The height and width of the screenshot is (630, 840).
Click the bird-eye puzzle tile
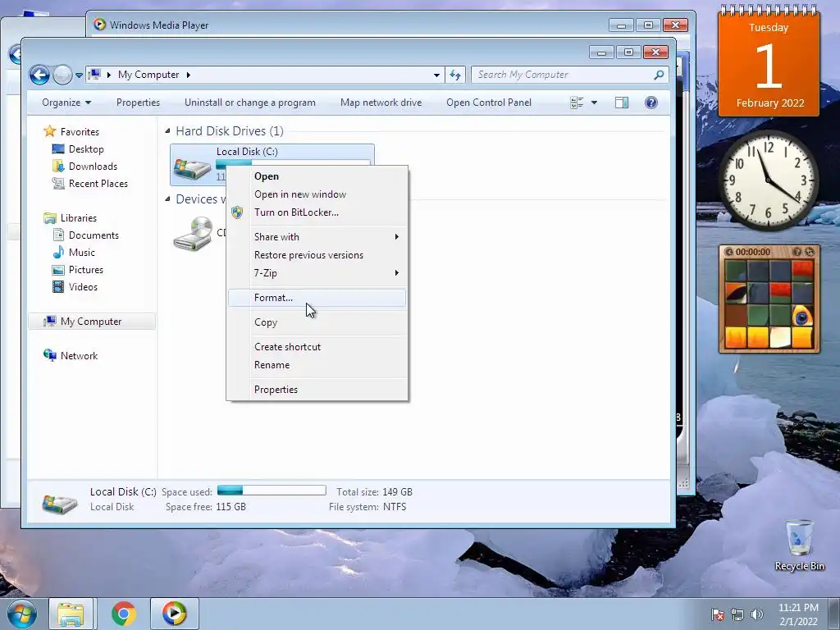point(802,315)
